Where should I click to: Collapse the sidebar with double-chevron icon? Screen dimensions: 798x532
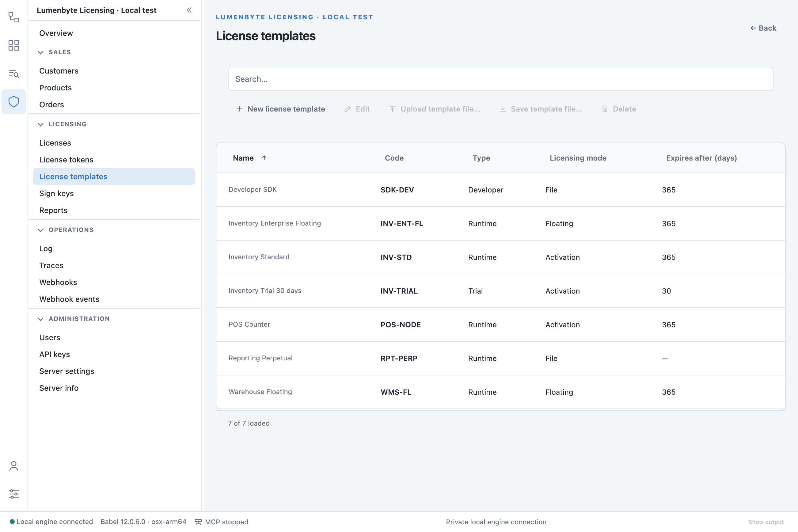(x=189, y=10)
